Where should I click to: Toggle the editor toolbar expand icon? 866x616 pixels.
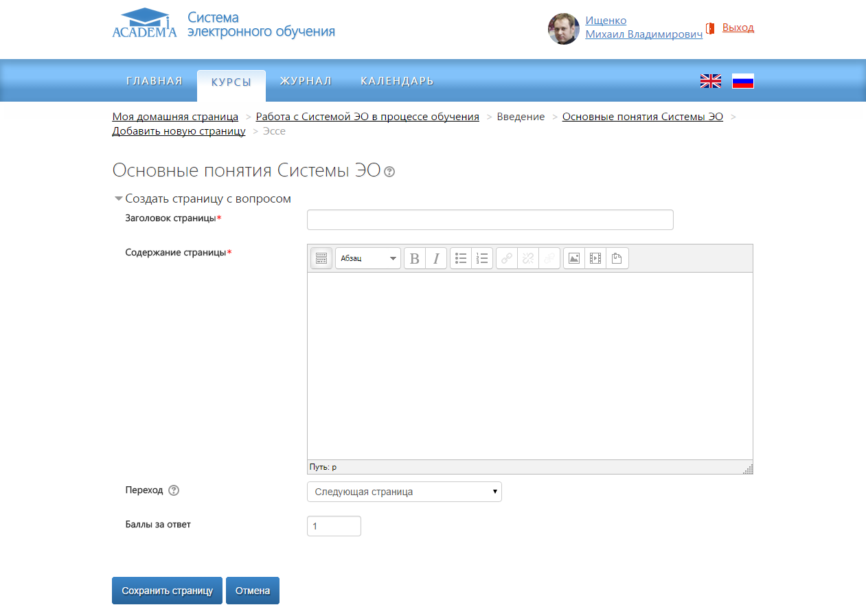click(x=321, y=258)
